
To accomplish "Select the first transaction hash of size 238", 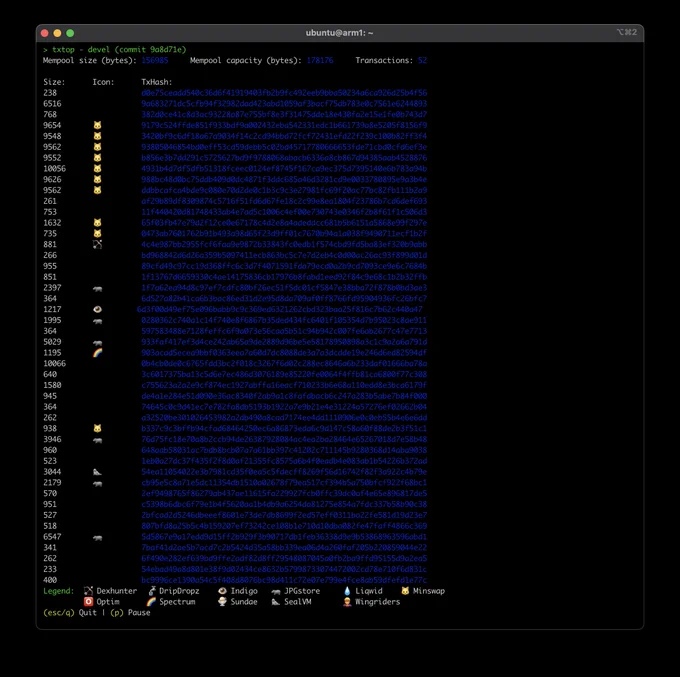I will point(284,93).
